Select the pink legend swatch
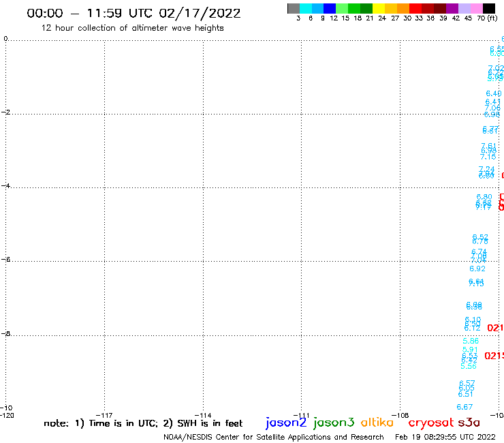 click(x=477, y=8)
